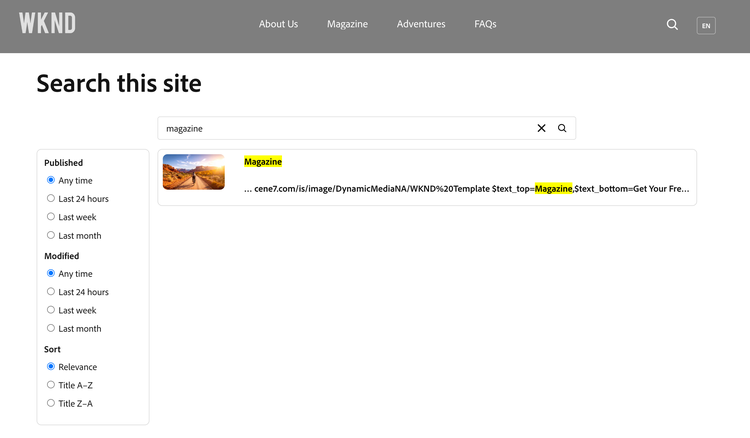Screen dimensions: 750x438
Task: Go to the Magazine navigation item
Action: [347, 24]
